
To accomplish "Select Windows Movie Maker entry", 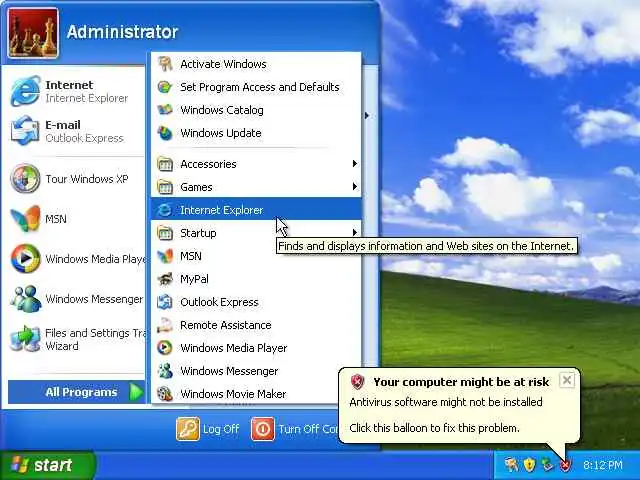I will [x=256, y=394].
